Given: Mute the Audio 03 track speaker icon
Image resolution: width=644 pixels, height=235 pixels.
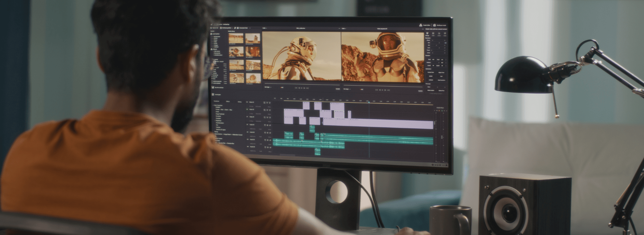Looking at the screenshot, I should point(270,140).
